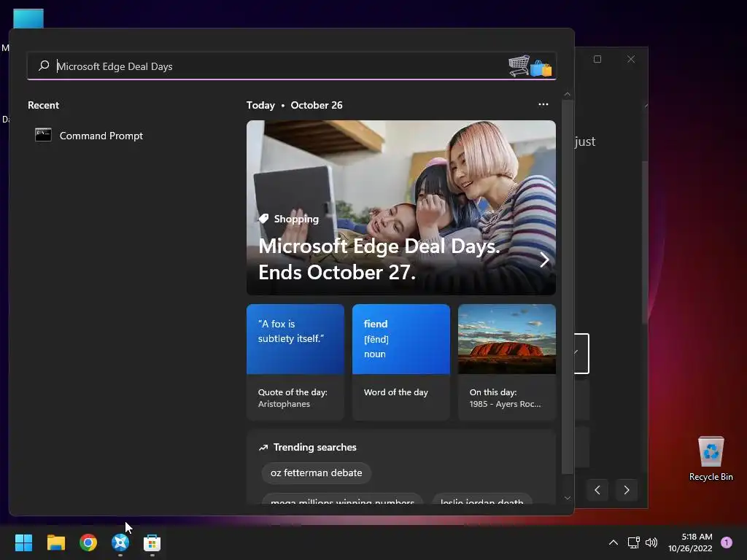Click the search panel scroll up arrow
The width and height of the screenshot is (747, 560).
coord(567,94)
